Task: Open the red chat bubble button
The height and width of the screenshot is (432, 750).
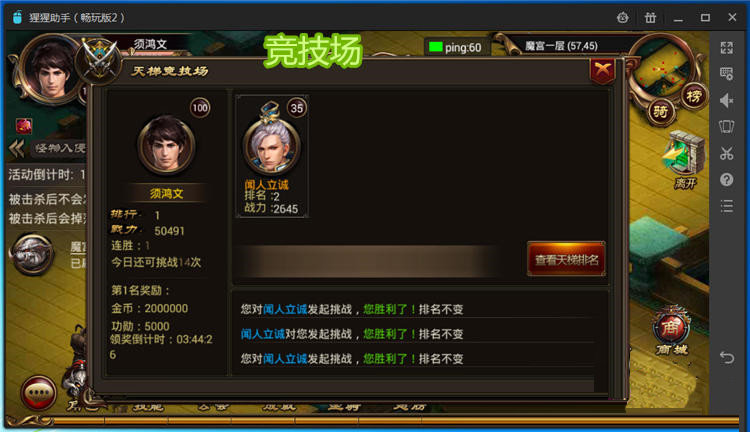Action: (x=39, y=393)
